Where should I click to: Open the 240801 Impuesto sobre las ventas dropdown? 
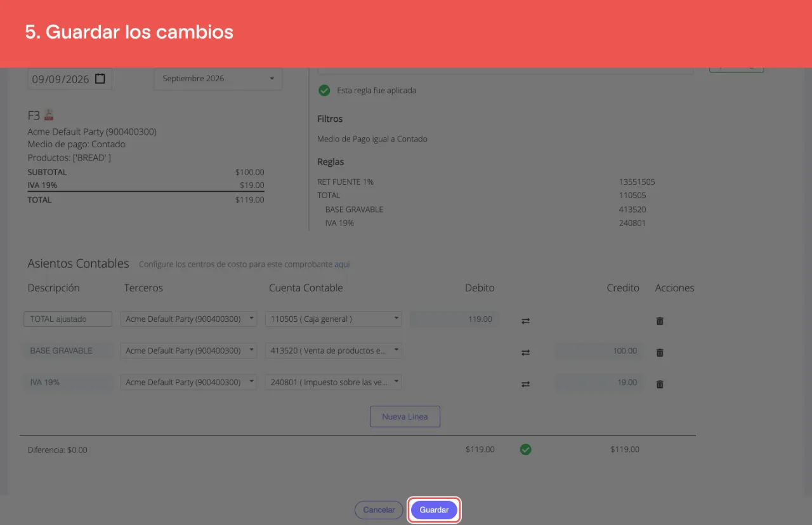(333, 382)
